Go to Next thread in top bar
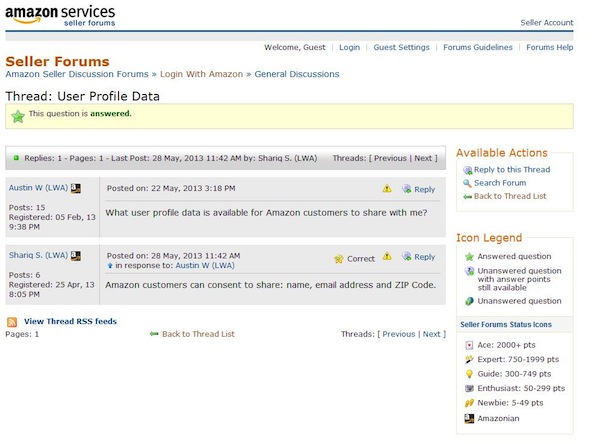 coord(423,158)
